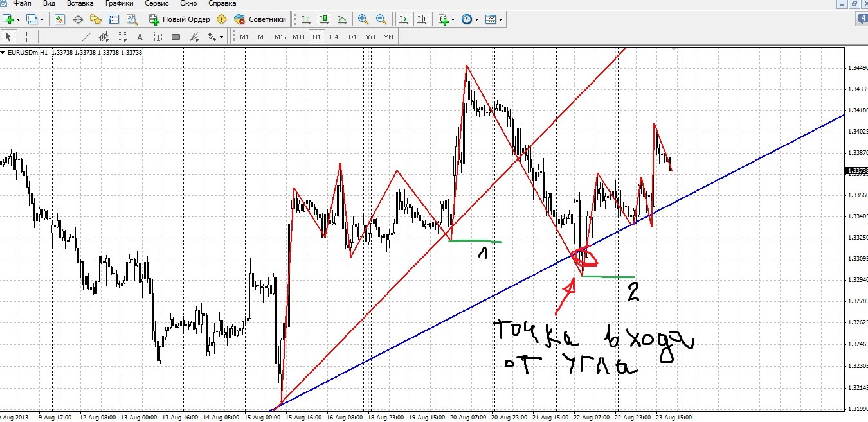This screenshot has width=868, height=422.
Task: Zoom in on the chart
Action: pyautogui.click(x=363, y=19)
